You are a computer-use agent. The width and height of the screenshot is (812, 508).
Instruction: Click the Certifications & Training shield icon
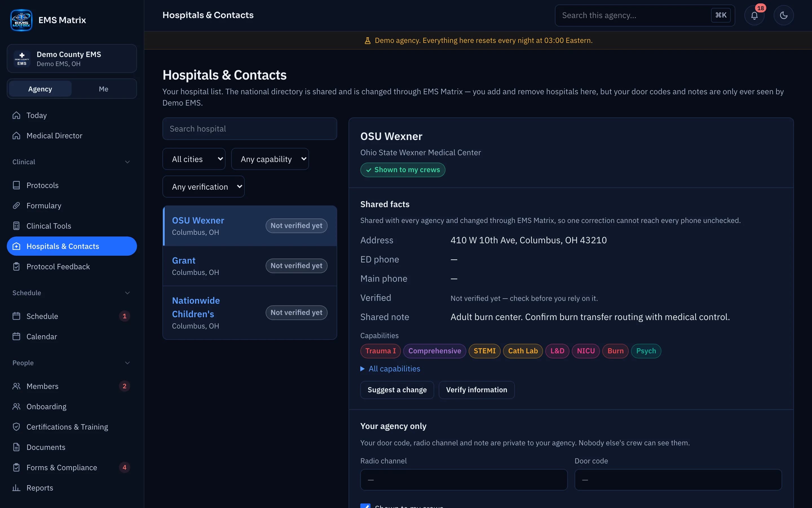tap(16, 427)
